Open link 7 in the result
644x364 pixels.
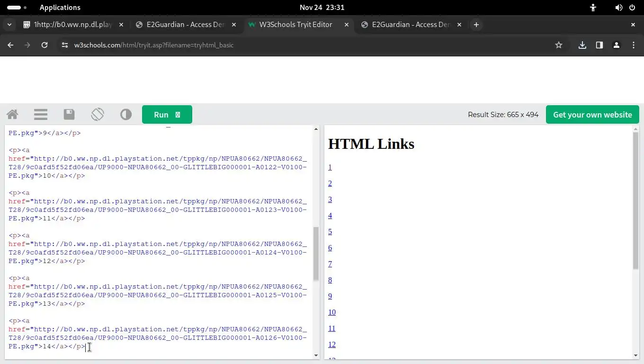point(330,264)
